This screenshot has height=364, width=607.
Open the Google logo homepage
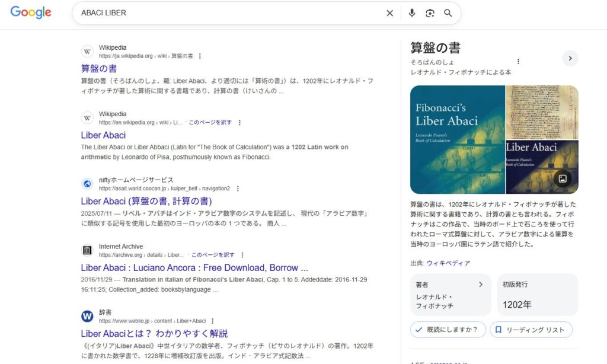[x=31, y=12]
